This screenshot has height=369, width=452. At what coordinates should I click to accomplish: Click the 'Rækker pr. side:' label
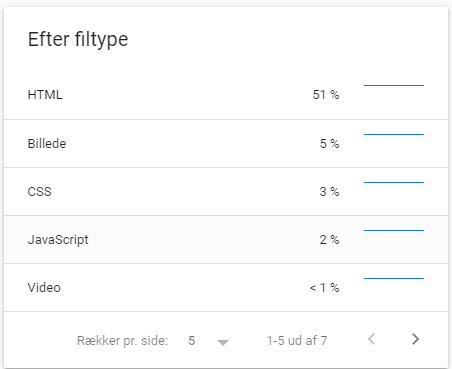[122, 341]
